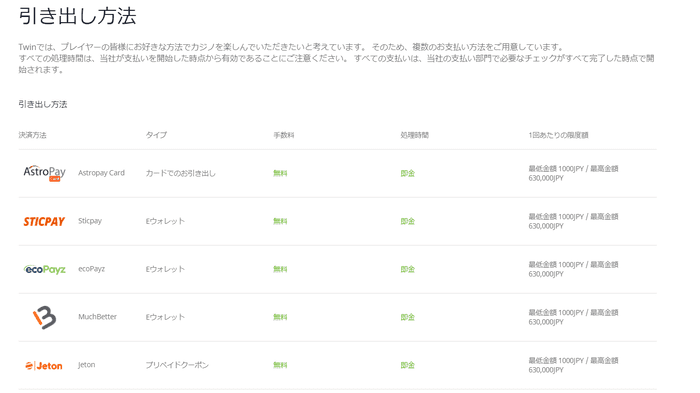
Task: Click the green 無料 fee in AstroPay row
Action: coord(280,173)
